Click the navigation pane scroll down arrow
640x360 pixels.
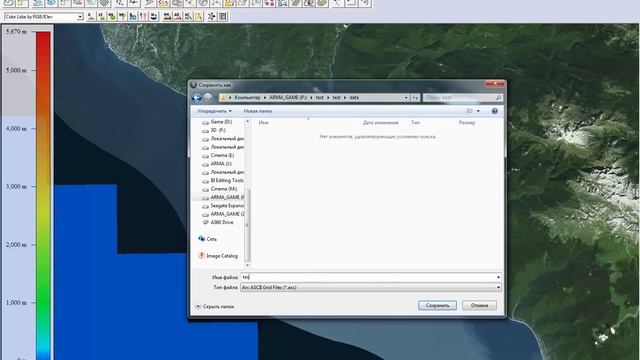pos(247,265)
